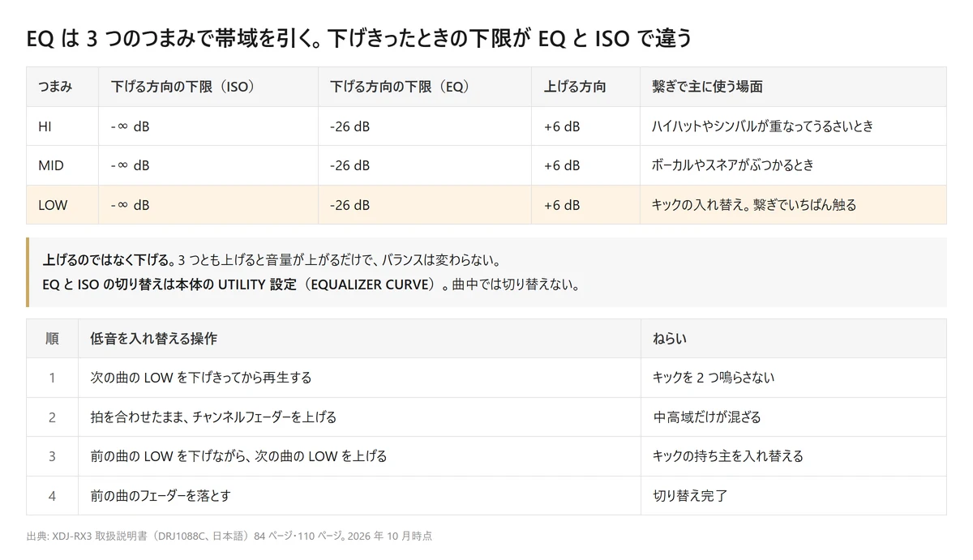
Task: Click the '中高域だけが混ざる' cell
Action: pyautogui.click(x=793, y=417)
